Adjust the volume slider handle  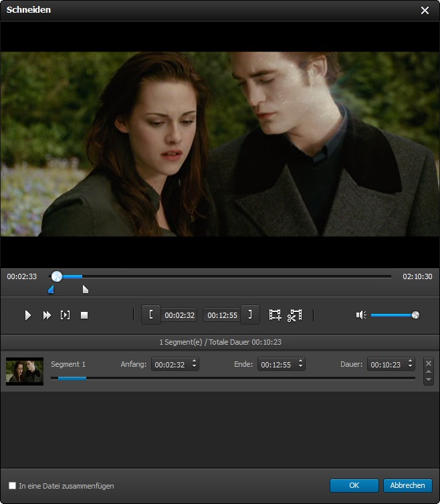click(x=415, y=315)
